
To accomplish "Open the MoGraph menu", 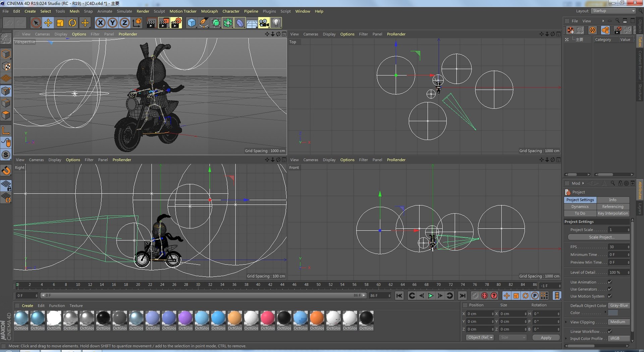I will (209, 11).
